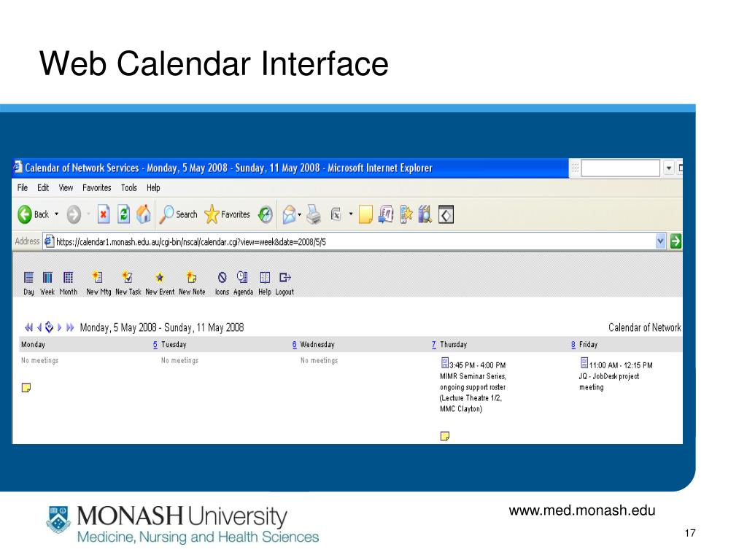The height and width of the screenshot is (560, 747).
Task: Open Monday's yellow note icon
Action: [x=26, y=388]
